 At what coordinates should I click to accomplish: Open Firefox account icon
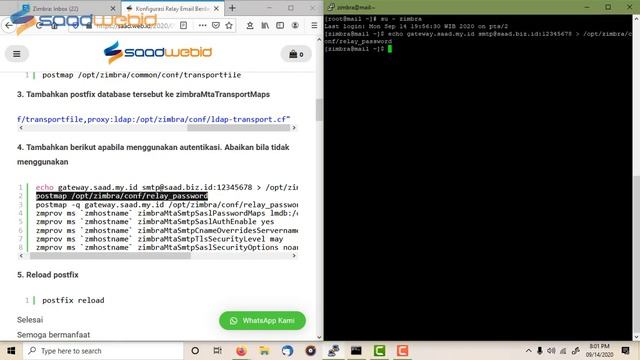tap(295, 25)
